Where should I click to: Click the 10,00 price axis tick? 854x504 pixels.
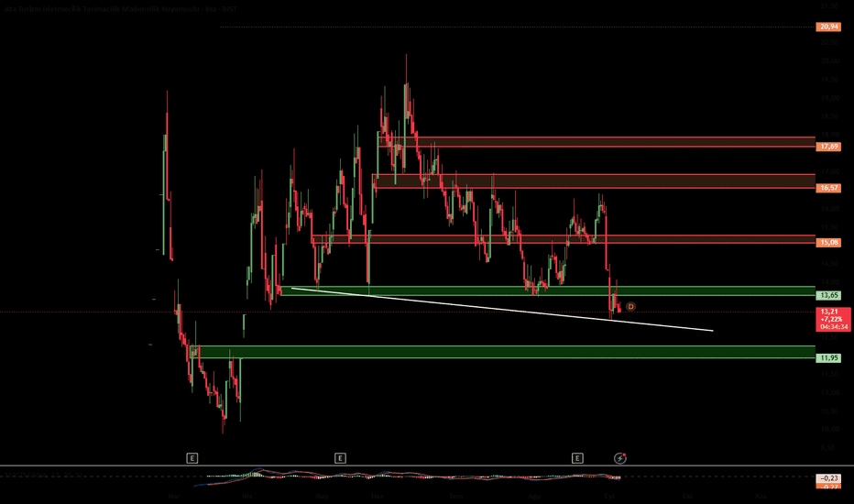(x=830, y=430)
